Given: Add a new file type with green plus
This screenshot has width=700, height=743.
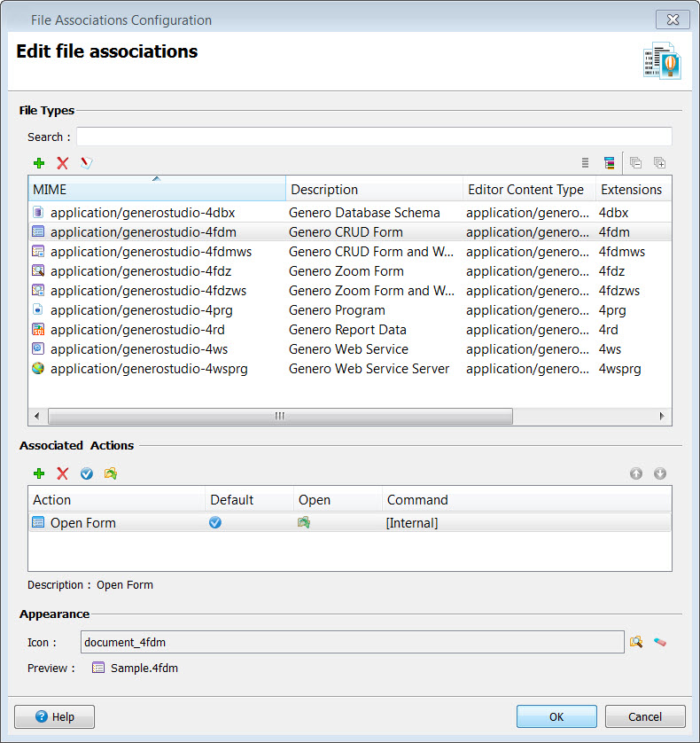Looking at the screenshot, I should coord(39,163).
